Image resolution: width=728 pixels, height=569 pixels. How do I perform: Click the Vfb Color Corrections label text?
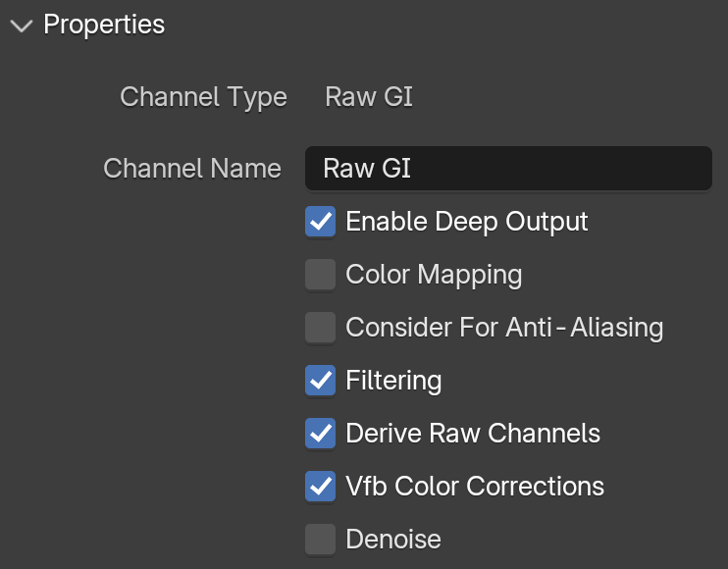475,486
